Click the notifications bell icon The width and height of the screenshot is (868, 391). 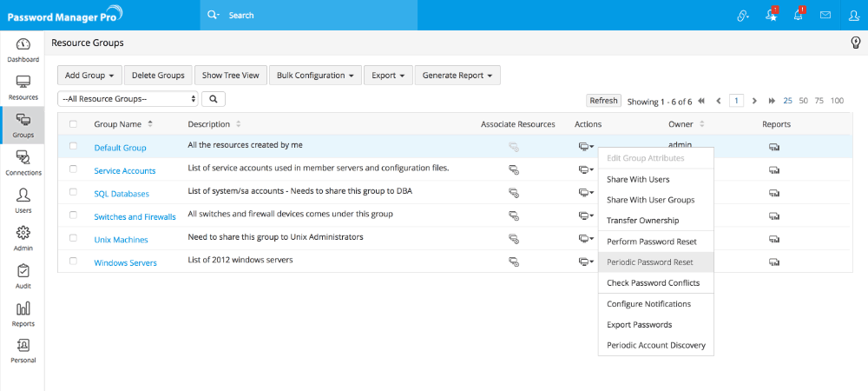(798, 15)
